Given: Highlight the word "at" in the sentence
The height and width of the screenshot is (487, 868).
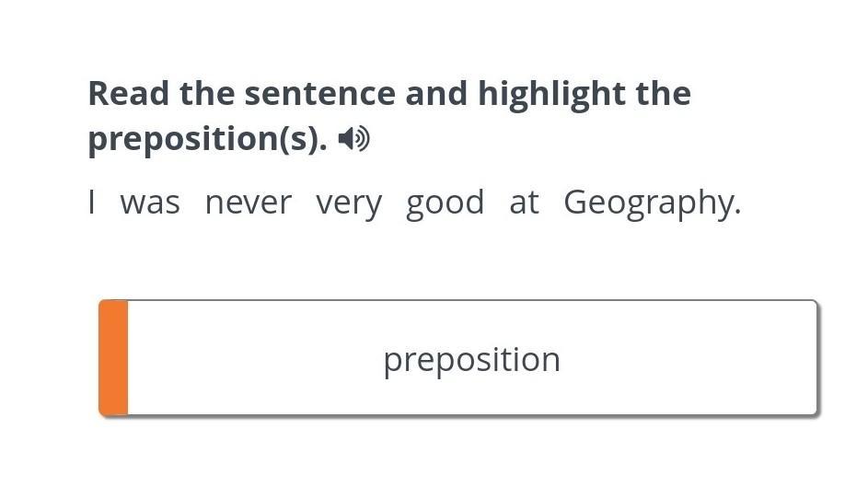Looking at the screenshot, I should 524,202.
